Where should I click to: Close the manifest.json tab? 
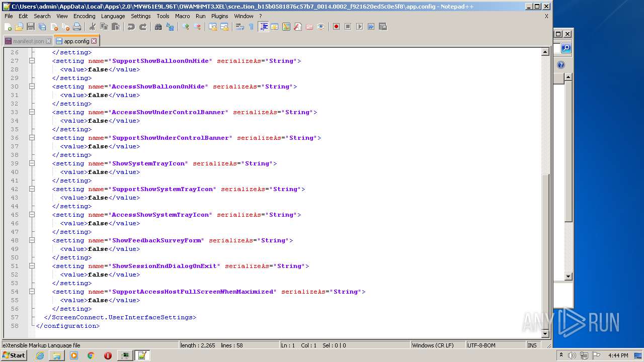click(48, 41)
